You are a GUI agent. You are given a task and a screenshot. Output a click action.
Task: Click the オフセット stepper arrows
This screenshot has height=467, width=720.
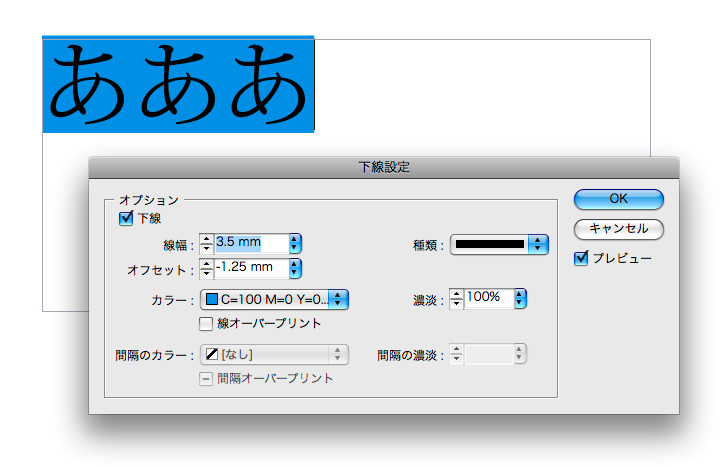click(x=206, y=268)
